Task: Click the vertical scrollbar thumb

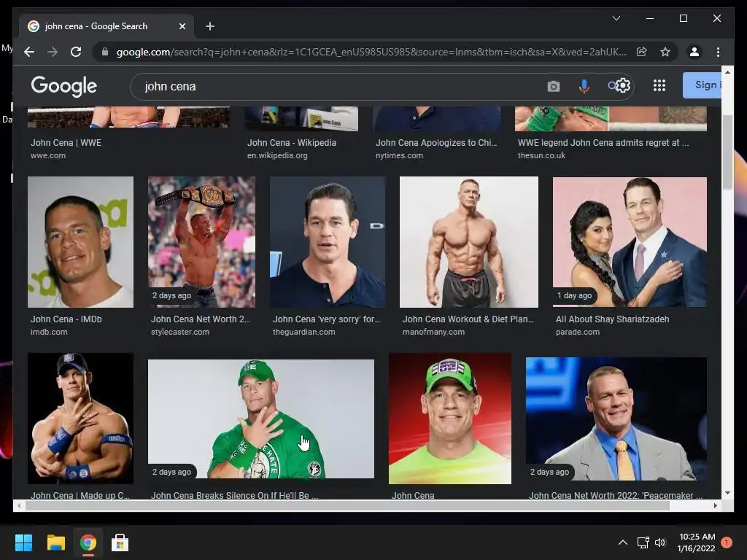Action: (x=727, y=152)
